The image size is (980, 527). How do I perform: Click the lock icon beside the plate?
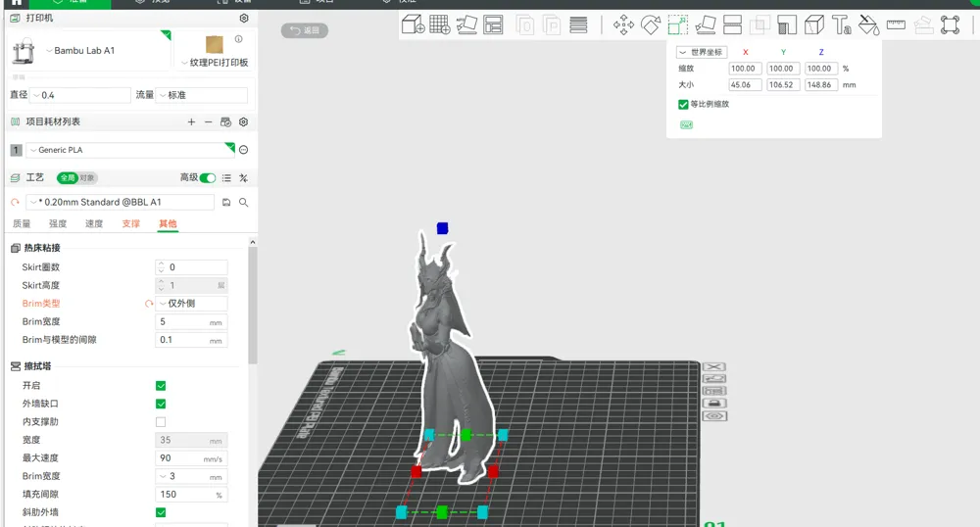(x=714, y=404)
